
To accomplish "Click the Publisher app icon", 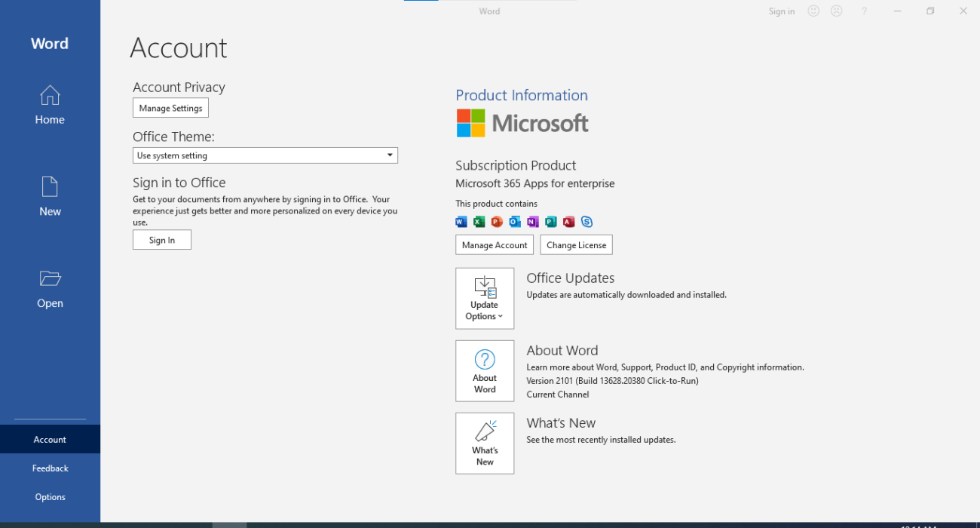I will click(550, 222).
